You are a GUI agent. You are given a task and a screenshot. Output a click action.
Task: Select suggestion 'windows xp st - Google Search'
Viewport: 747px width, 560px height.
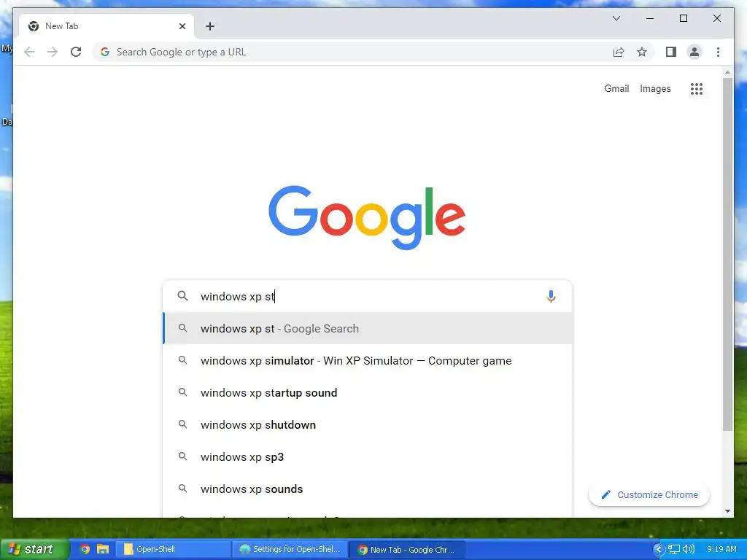coord(368,329)
